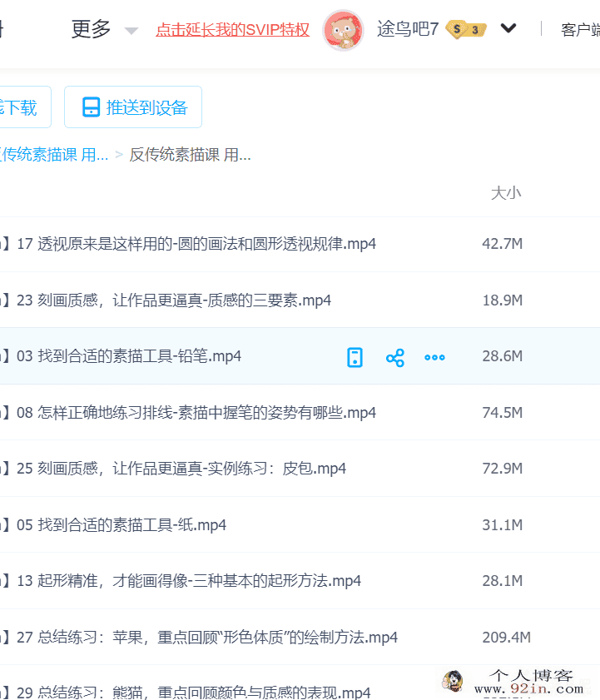Sort the file list by the 大小 column

[x=506, y=193]
